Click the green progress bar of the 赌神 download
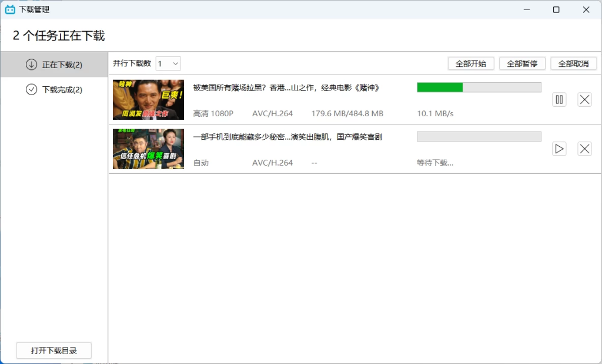The image size is (602, 364). tap(439, 87)
